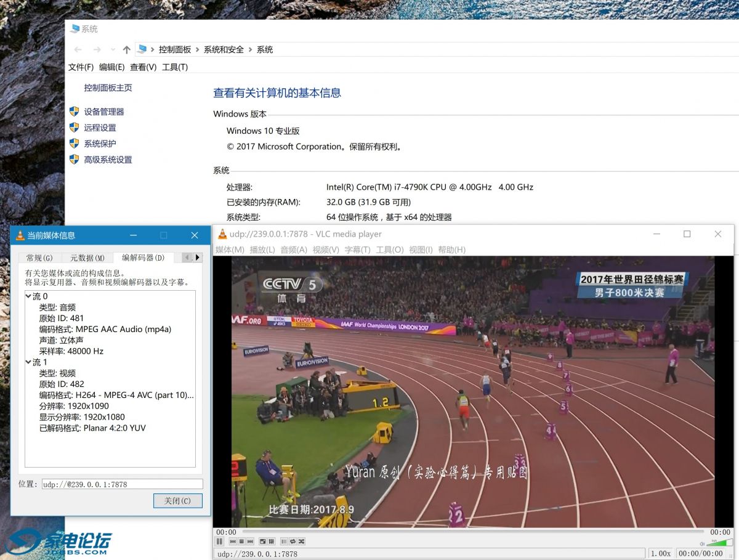Viewport: 739px width, 560px height.
Task: Toggle random shuffle playback in VLC
Action: pos(301,542)
